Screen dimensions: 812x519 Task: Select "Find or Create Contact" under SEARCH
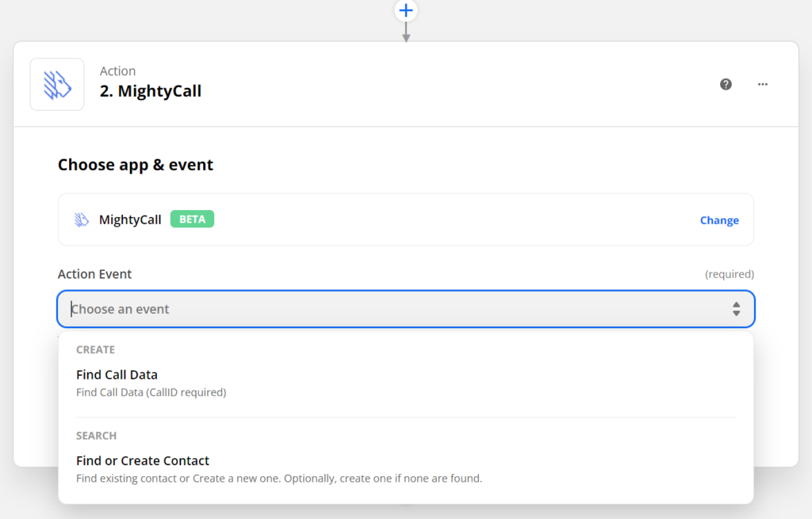pos(143,460)
